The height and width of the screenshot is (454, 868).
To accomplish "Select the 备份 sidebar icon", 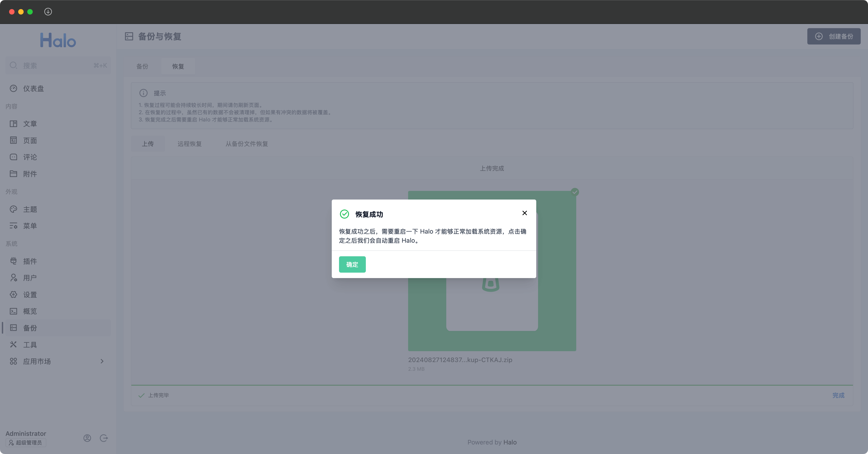I will (x=13, y=328).
